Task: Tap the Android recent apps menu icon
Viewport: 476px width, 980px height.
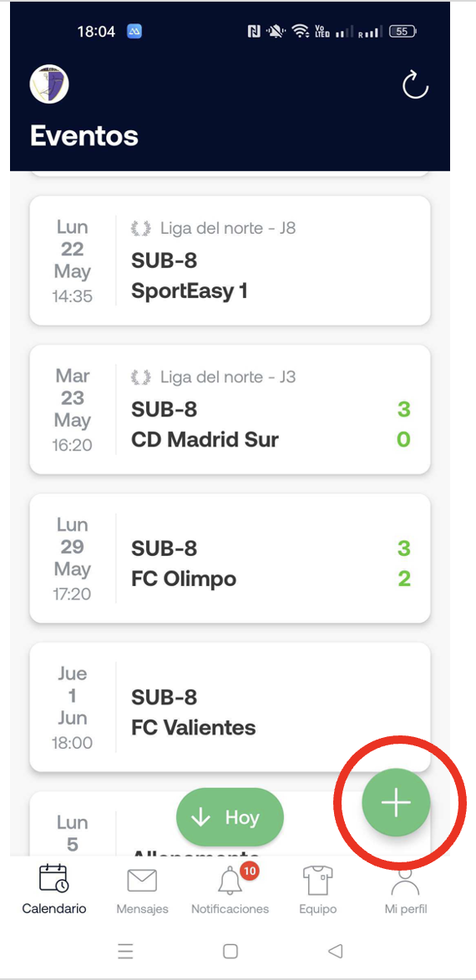Action: 125,951
